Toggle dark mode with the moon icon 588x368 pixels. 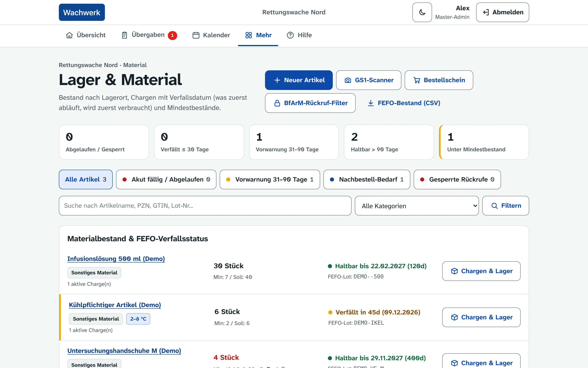422,12
